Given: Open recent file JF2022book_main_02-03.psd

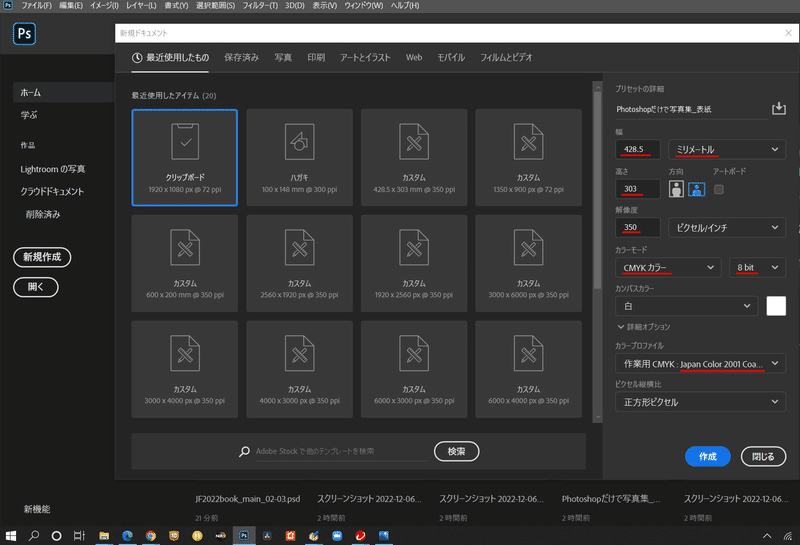Looking at the screenshot, I should [247, 499].
